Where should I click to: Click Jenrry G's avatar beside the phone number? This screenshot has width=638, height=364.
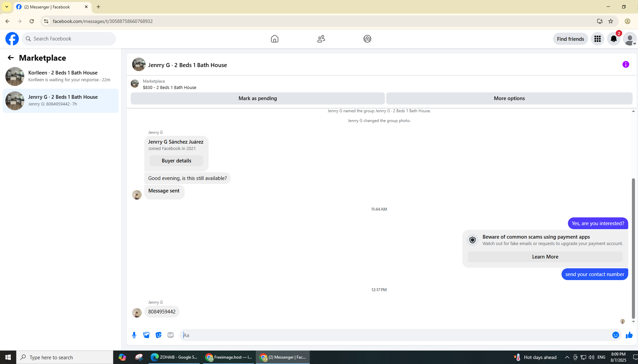[137, 313]
